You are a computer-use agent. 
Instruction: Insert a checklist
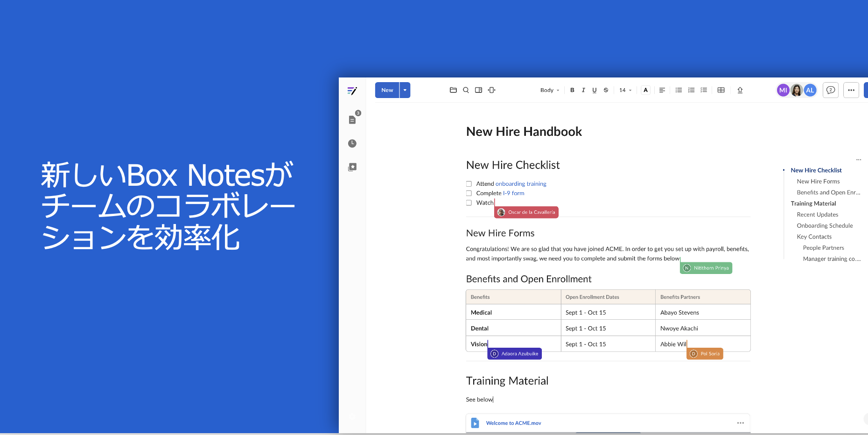point(704,90)
